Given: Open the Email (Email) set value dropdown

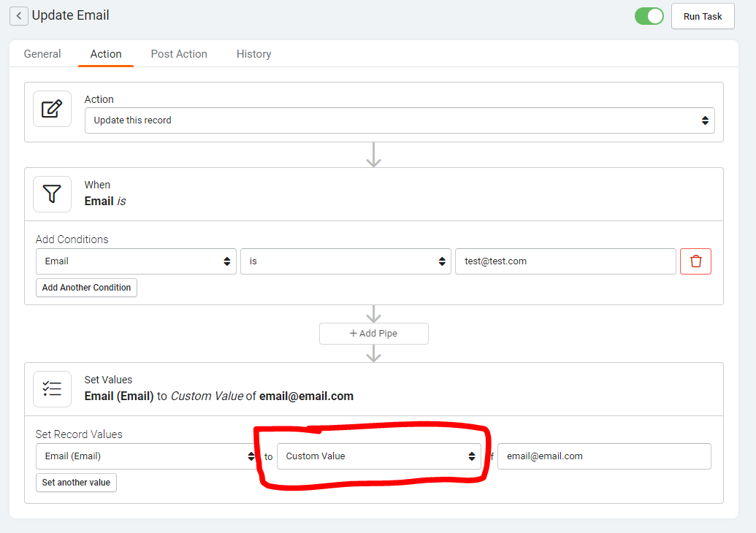Looking at the screenshot, I should pyautogui.click(x=146, y=456).
